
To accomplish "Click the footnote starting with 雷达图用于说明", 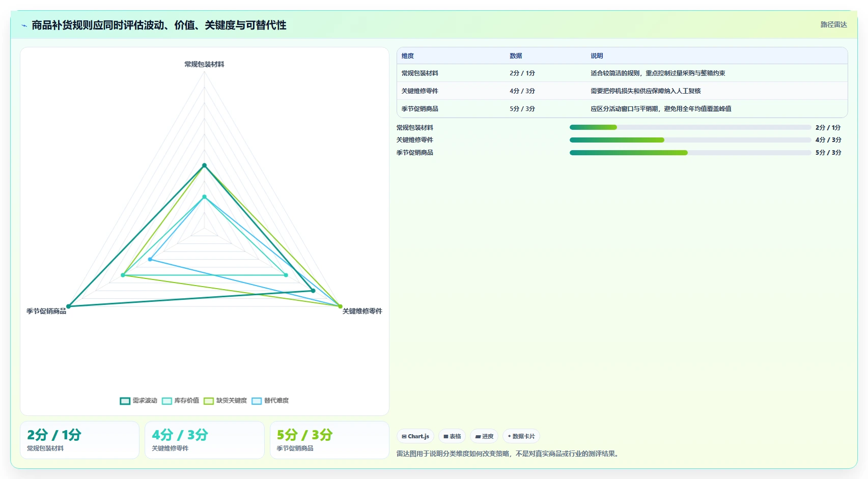I will [x=509, y=454].
